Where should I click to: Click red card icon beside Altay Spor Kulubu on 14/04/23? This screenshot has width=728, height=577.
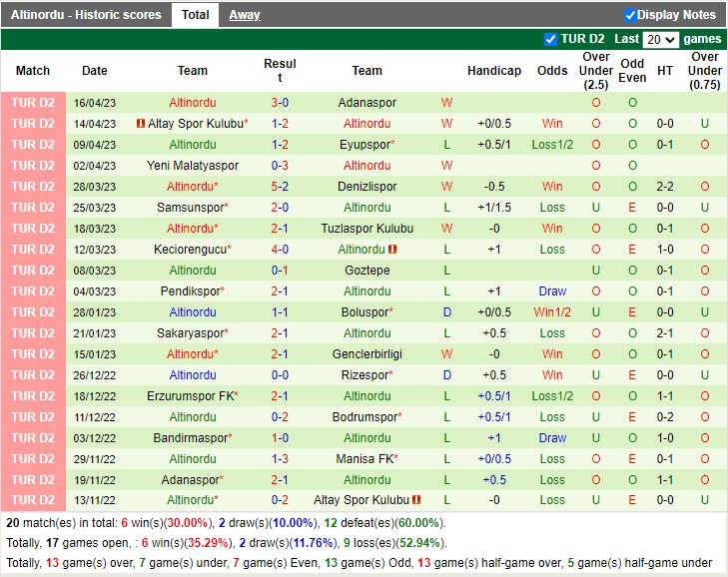pos(141,124)
